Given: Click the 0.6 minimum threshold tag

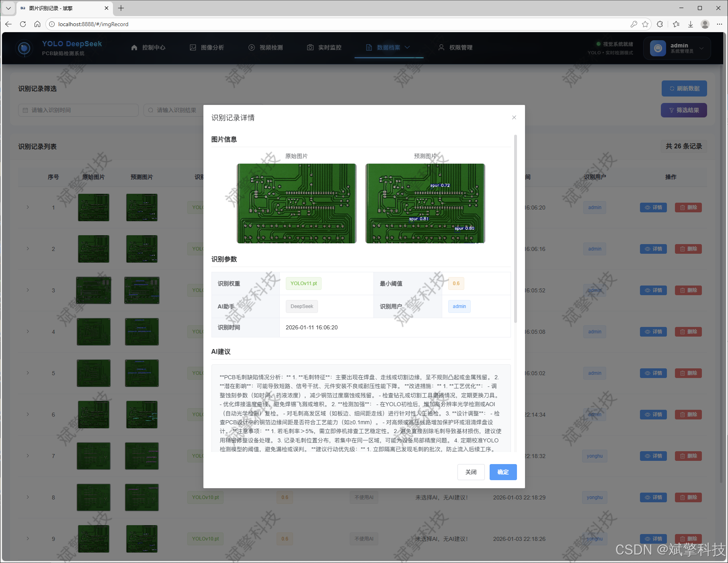Looking at the screenshot, I should tap(456, 284).
